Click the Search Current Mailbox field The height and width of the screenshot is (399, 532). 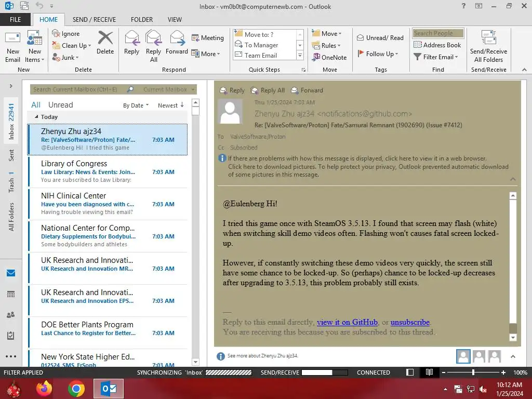click(x=77, y=89)
